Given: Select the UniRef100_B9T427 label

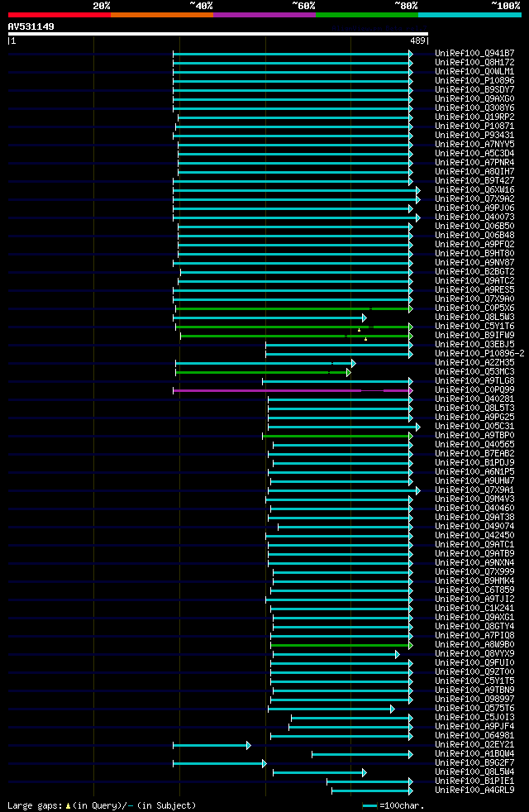Looking at the screenshot, I should tap(474, 181).
